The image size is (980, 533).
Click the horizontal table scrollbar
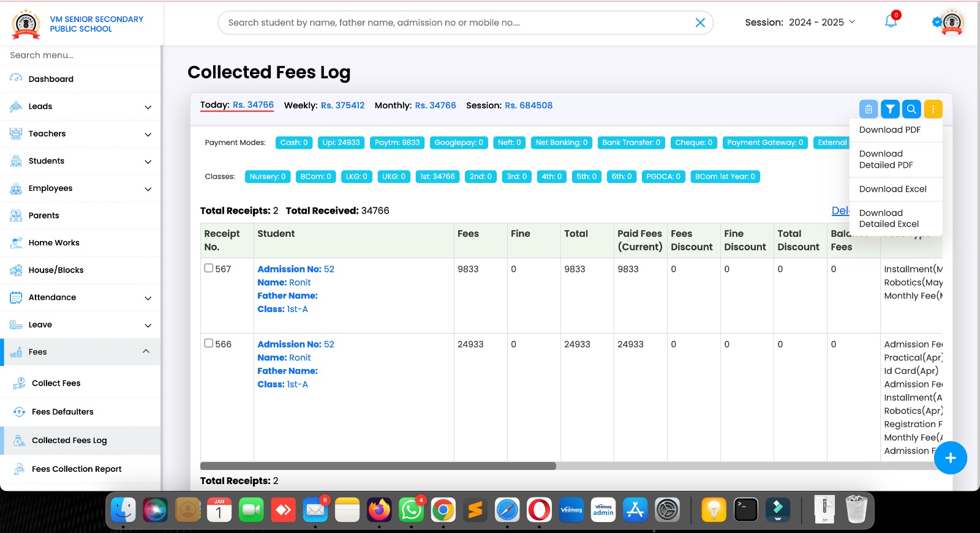click(378, 466)
